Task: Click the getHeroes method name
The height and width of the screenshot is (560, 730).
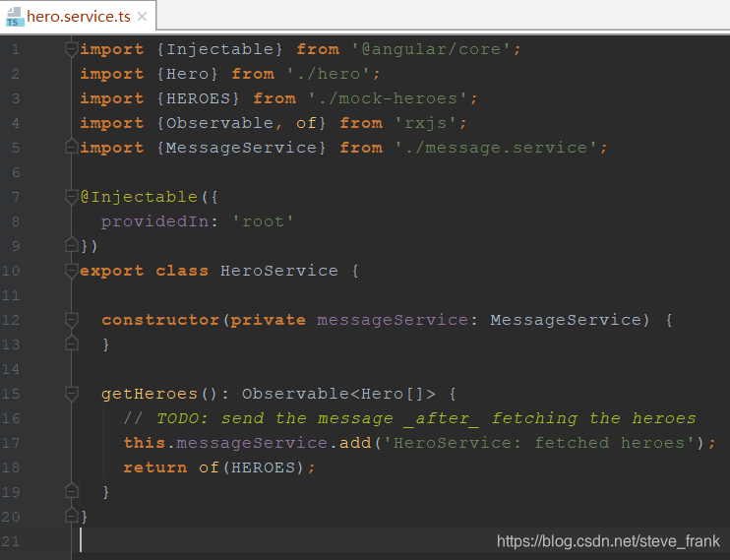Action: [150, 394]
